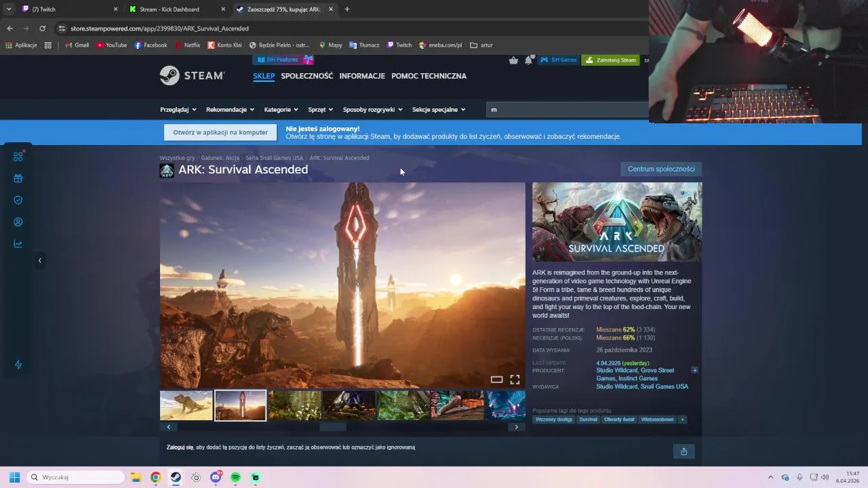Open File Explorer from the taskbar
The image size is (868, 488).
(136, 477)
